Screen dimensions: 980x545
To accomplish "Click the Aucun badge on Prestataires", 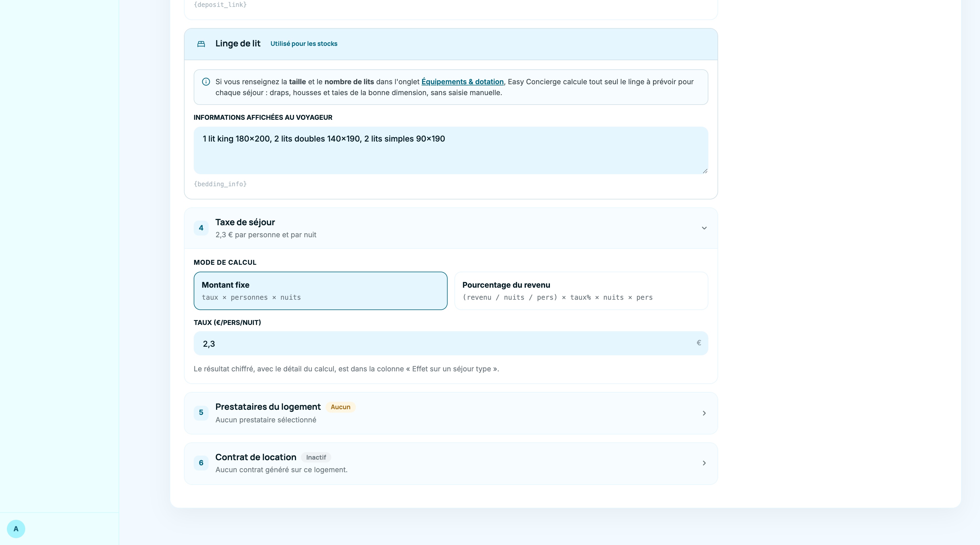I will click(x=340, y=407).
